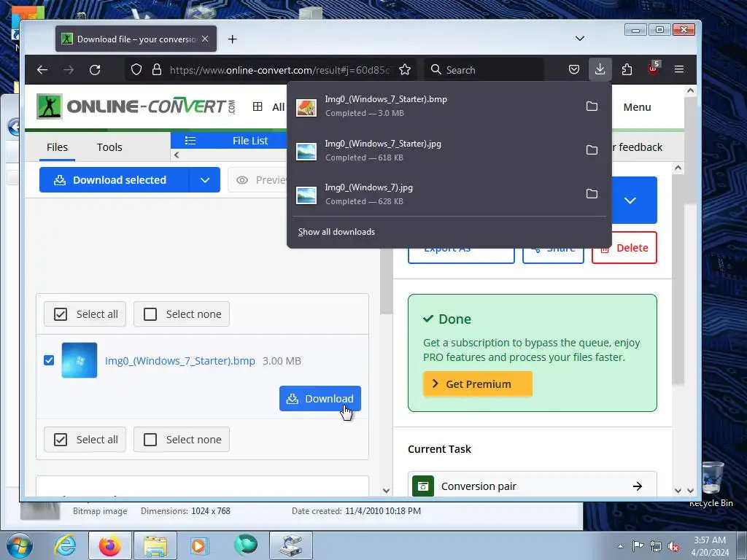Image resolution: width=747 pixels, height=560 pixels.
Task: Open the Img0_(Windows_7_Starter).bmp file link
Action: tap(180, 361)
